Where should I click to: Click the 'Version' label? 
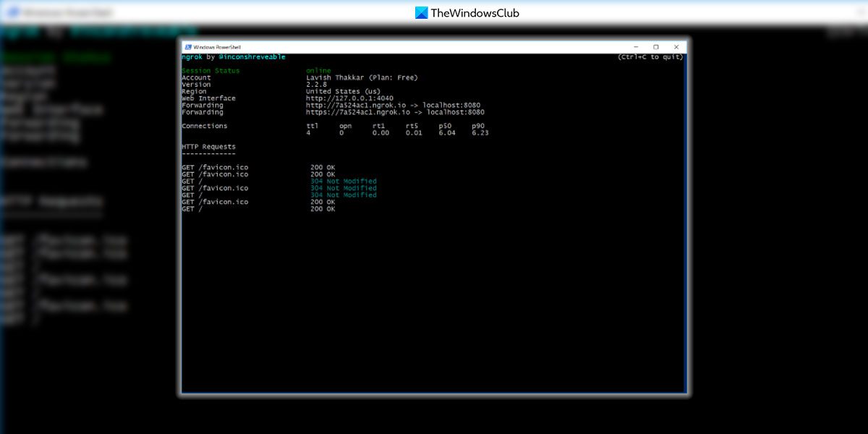pos(196,85)
